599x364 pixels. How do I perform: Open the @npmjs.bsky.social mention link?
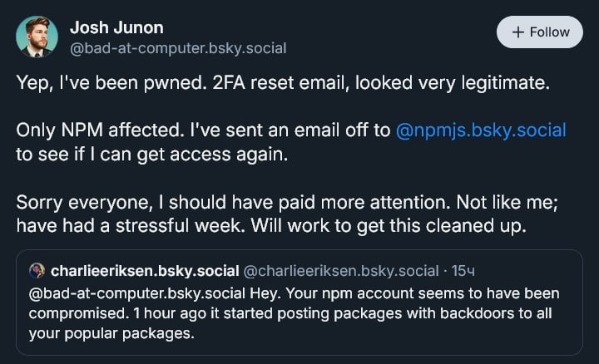pyautogui.click(x=483, y=130)
